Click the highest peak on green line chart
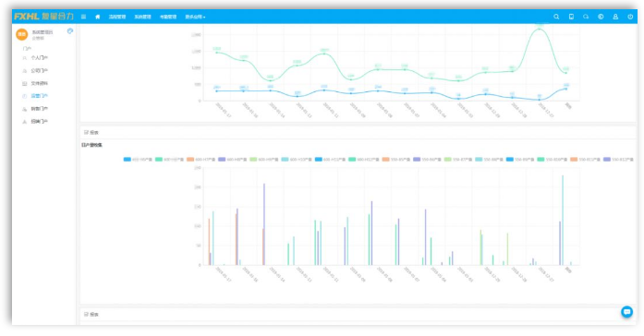Viewport: 644px width, 336px height. [540, 29]
